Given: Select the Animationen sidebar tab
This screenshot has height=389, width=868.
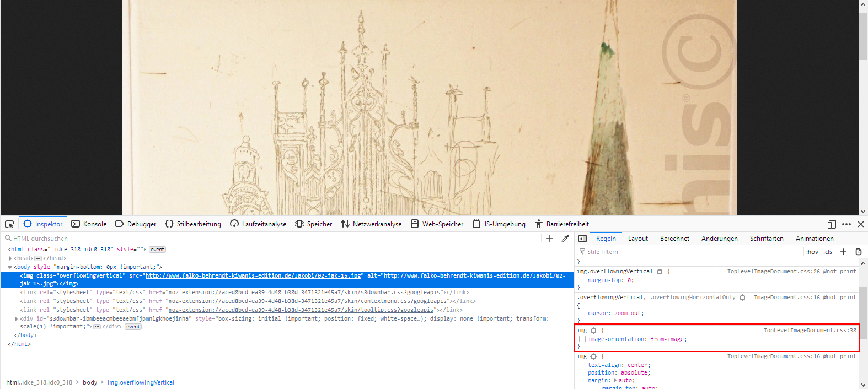Looking at the screenshot, I should point(815,239).
